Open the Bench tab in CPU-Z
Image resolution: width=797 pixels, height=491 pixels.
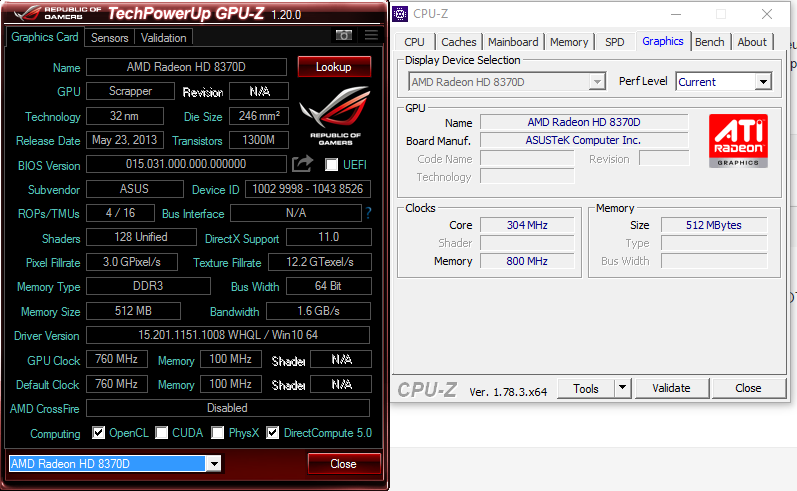(710, 42)
